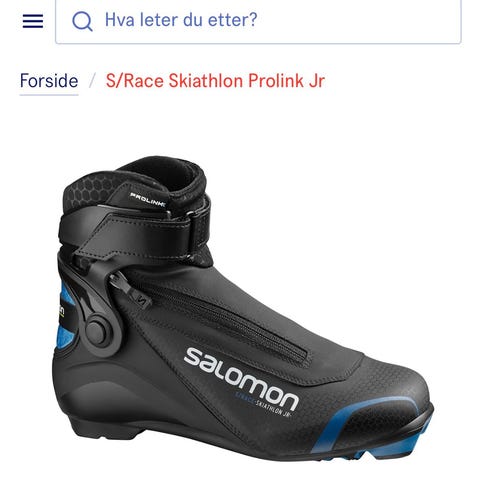This screenshot has width=480, height=480.
Task: Select the S/Race Skiathlon Prolink Jr breadcrumb
Action: (x=215, y=81)
